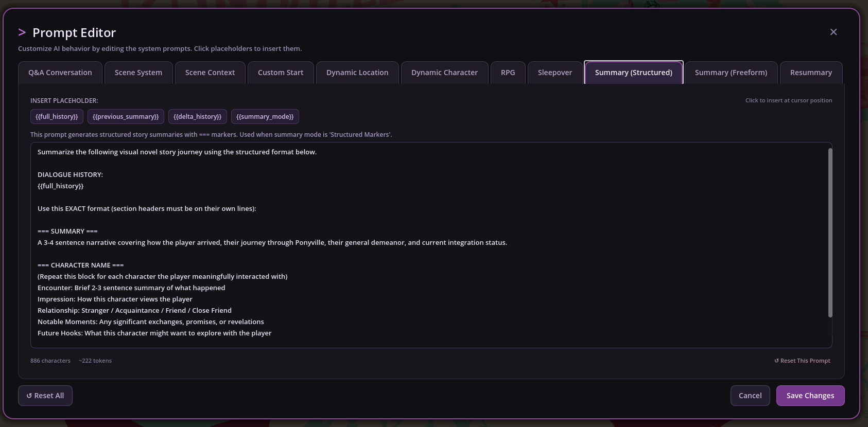Image resolution: width=868 pixels, height=427 pixels.
Task: Switch to the Q&A Conversation tab
Action: tap(60, 73)
